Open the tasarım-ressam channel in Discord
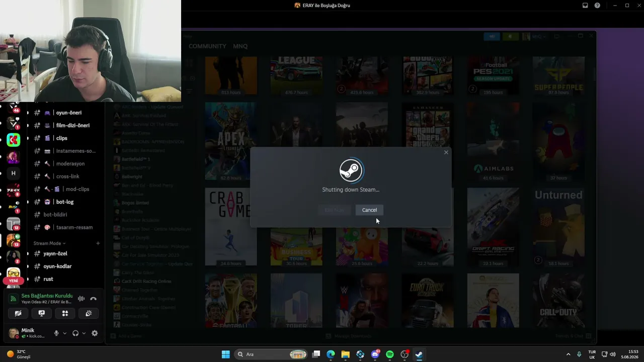The height and width of the screenshot is (362, 644). tap(64, 227)
